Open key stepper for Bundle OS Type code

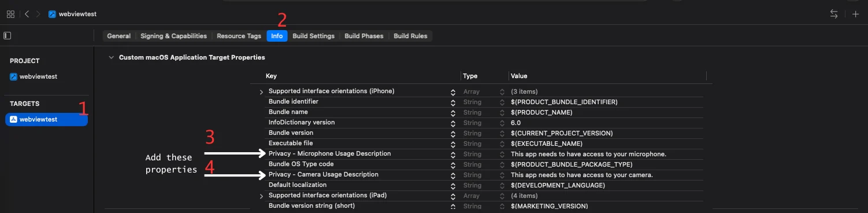pos(453,165)
